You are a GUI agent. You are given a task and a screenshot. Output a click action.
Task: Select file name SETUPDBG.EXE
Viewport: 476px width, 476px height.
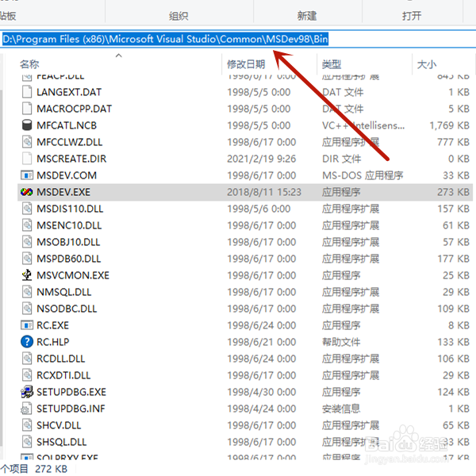click(x=71, y=392)
